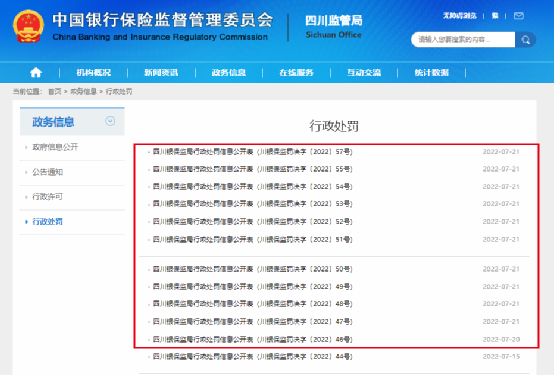Click the home icon in navigation bar
554x375 pixels.
click(x=36, y=72)
